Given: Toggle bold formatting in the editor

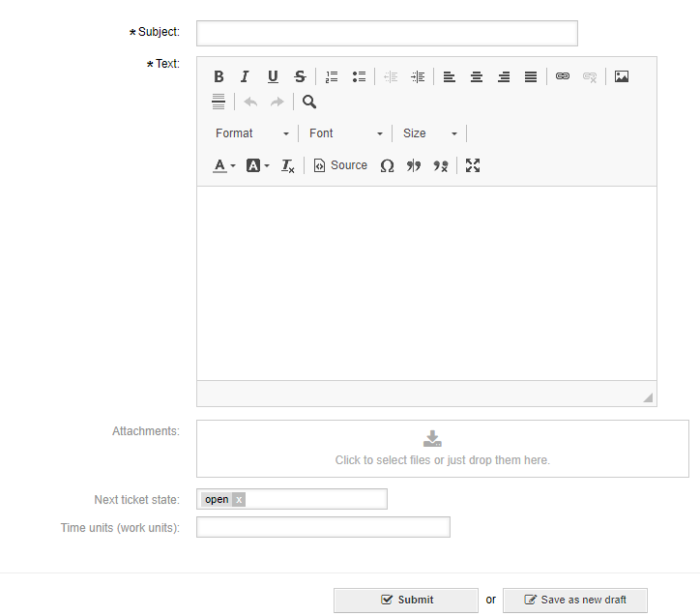Looking at the screenshot, I should [219, 76].
